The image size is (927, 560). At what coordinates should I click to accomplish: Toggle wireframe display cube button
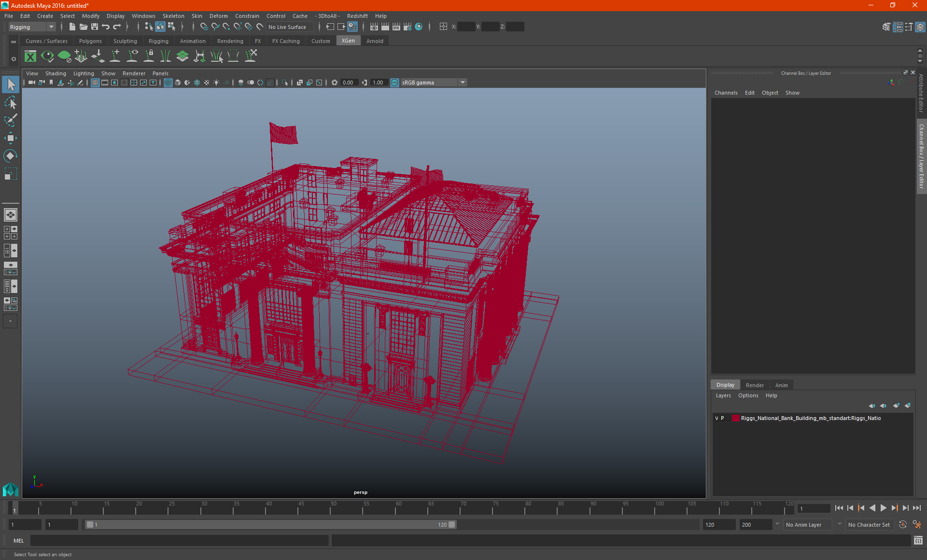(x=168, y=83)
